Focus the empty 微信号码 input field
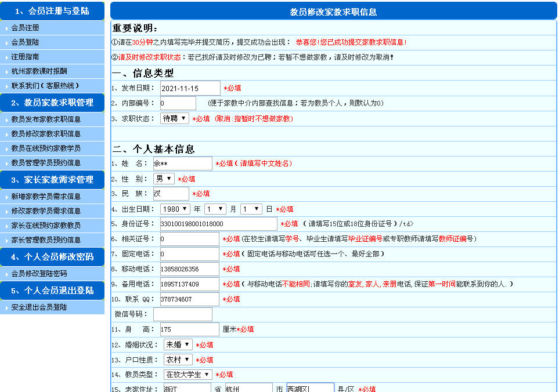This screenshot has width=559, height=392. [x=182, y=314]
